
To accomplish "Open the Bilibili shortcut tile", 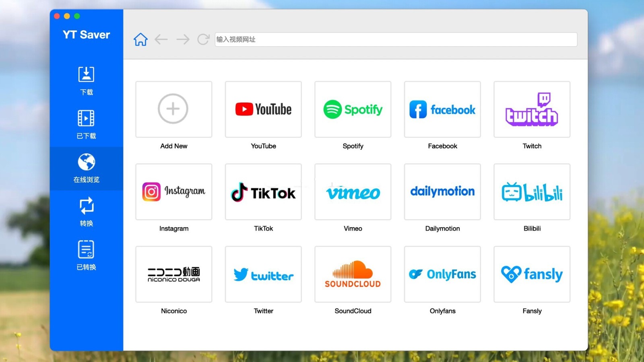I will (x=532, y=192).
